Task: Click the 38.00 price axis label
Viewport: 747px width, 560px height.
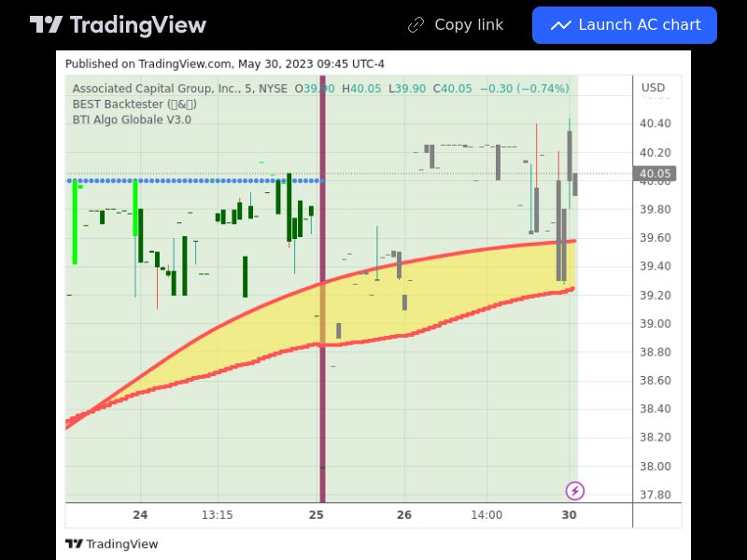Action: pyautogui.click(x=655, y=466)
